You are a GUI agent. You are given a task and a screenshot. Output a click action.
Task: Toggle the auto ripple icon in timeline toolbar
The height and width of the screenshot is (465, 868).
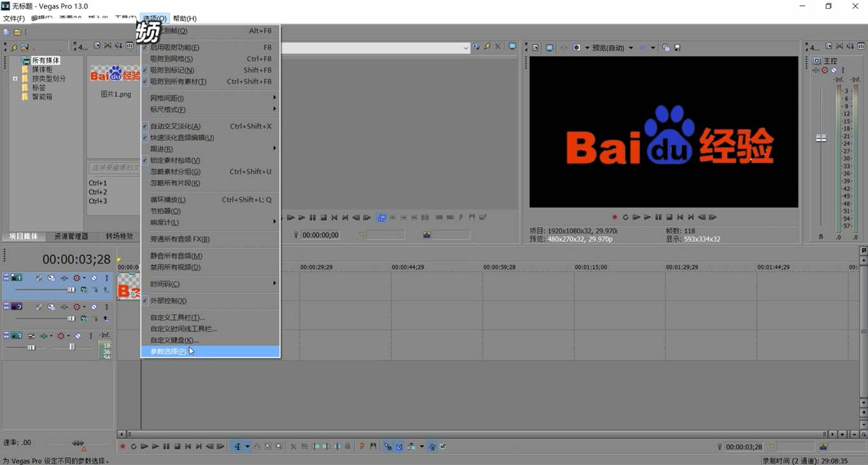point(411,447)
